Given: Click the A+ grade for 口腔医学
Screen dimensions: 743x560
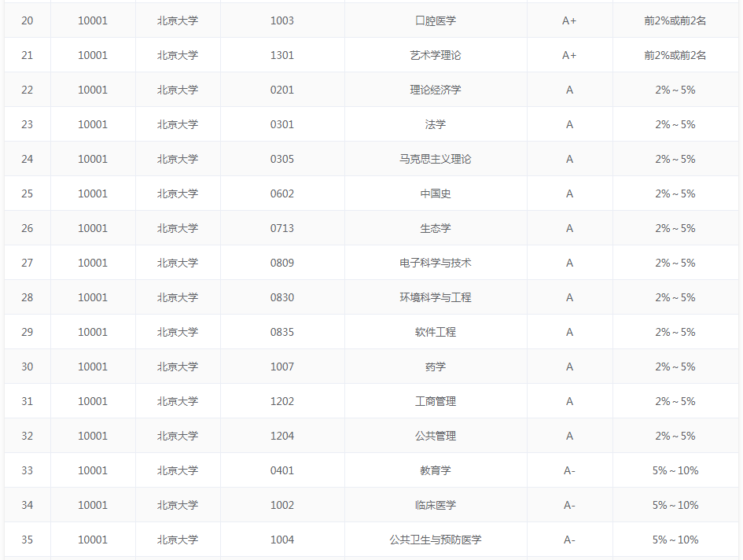Looking at the screenshot, I should (569, 21).
